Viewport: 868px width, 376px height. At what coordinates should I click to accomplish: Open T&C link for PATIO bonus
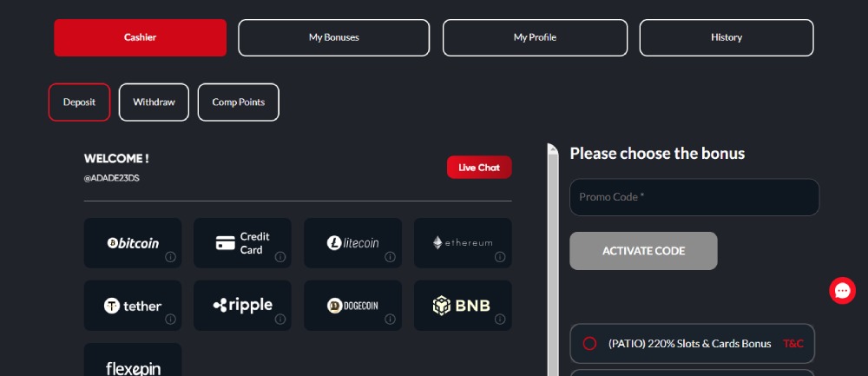coord(793,344)
